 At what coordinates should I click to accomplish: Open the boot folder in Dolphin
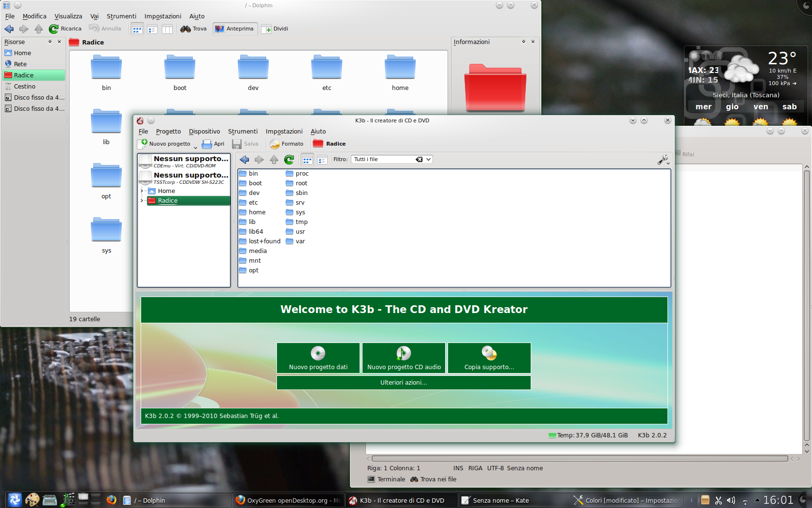(x=180, y=73)
